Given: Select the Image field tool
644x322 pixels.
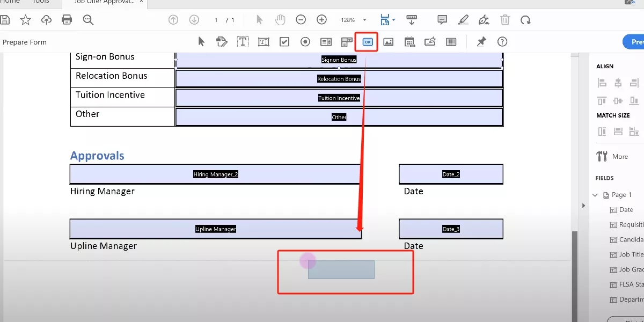Looking at the screenshot, I should pyautogui.click(x=389, y=41).
